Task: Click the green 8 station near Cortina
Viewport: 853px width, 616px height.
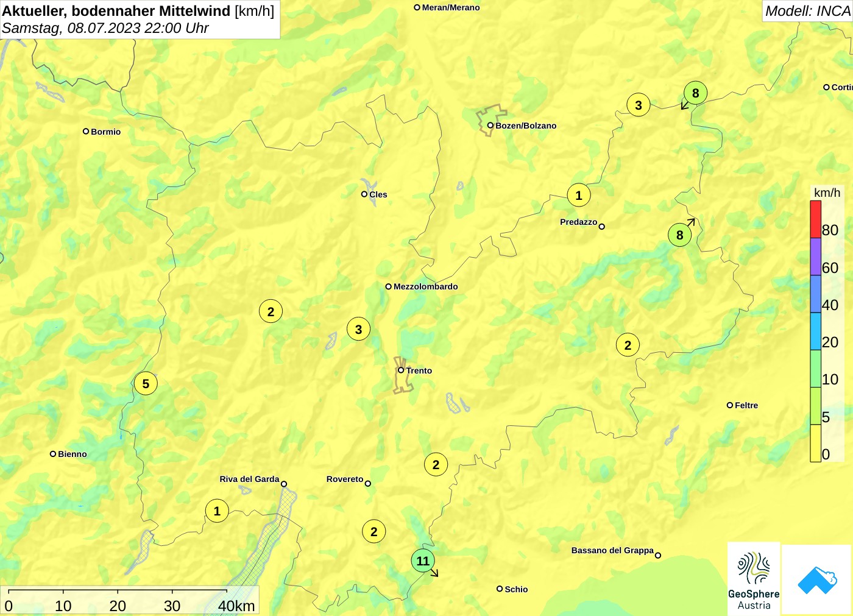Action: click(696, 93)
